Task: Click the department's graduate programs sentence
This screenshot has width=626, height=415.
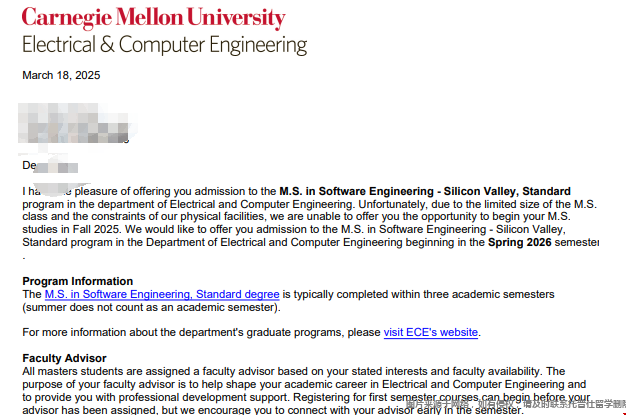Action: (x=202, y=332)
